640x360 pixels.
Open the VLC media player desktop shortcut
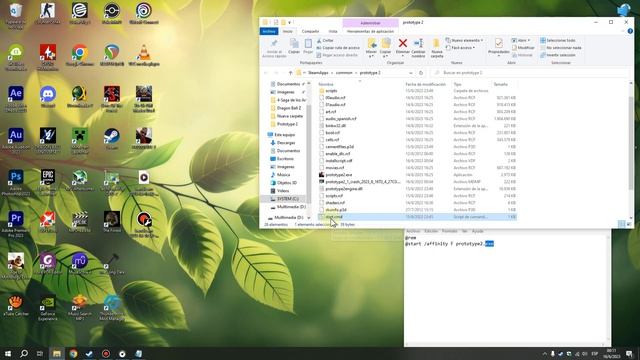[144, 56]
